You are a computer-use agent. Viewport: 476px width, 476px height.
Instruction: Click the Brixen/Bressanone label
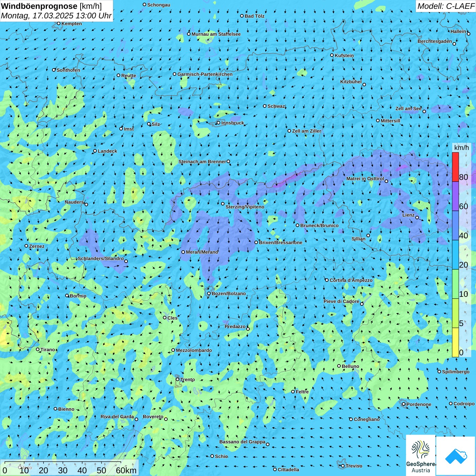[x=280, y=242]
